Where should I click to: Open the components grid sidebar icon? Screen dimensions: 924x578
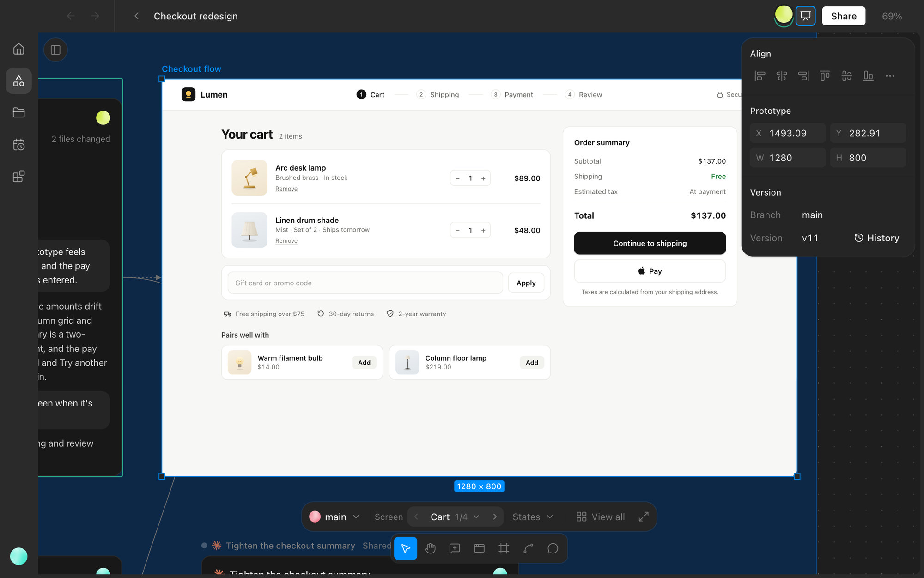(x=18, y=176)
